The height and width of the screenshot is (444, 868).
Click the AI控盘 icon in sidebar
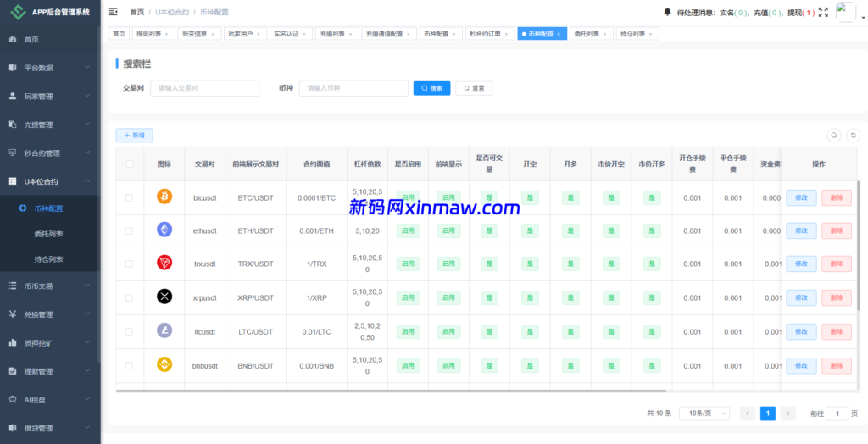(13, 399)
